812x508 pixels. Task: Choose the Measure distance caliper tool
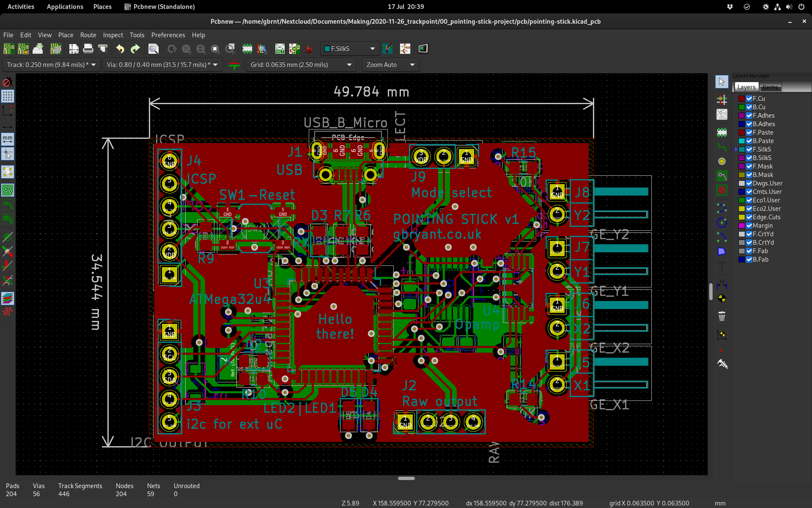point(722,364)
